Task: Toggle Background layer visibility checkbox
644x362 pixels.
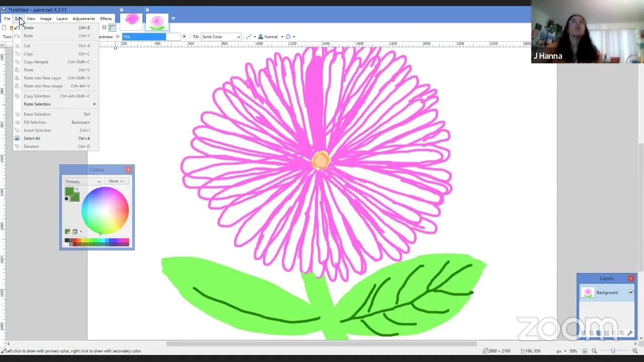Action: (x=631, y=292)
